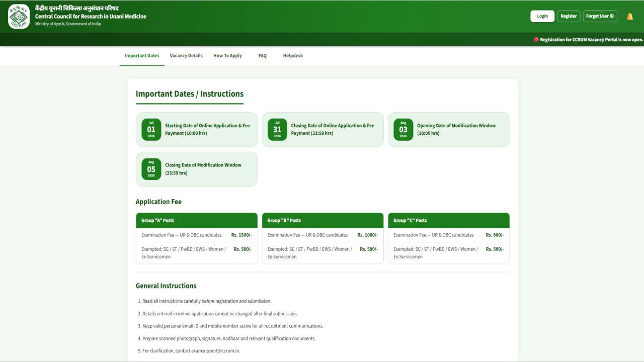Switch to Vacancy Details tab
The image size is (644, 362).
[x=186, y=56]
